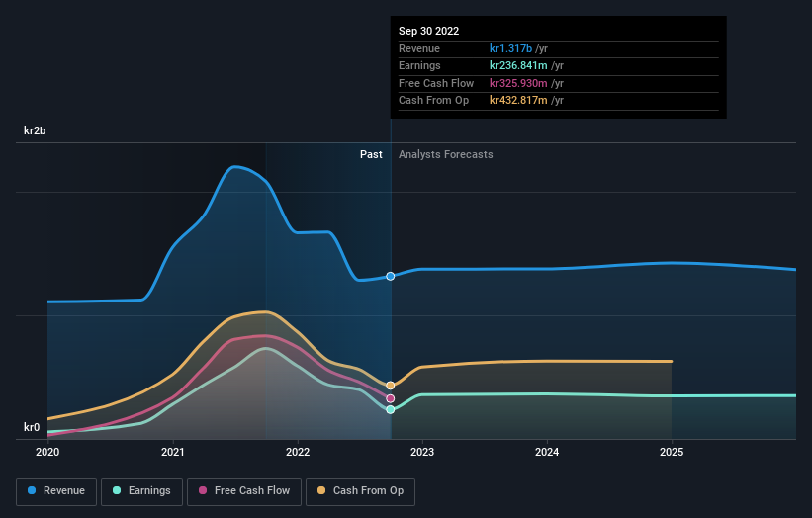Click the Cash From Op label in tooltip
The height and width of the screenshot is (518, 812).
(434, 101)
